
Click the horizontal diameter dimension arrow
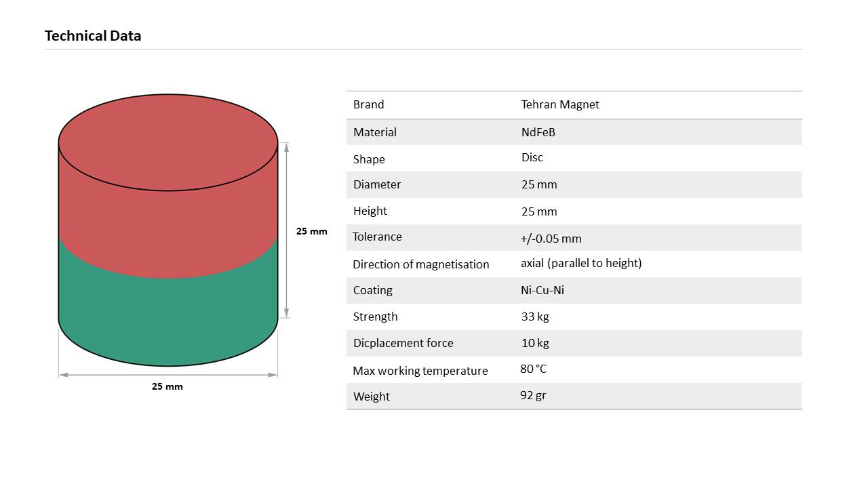(x=168, y=374)
